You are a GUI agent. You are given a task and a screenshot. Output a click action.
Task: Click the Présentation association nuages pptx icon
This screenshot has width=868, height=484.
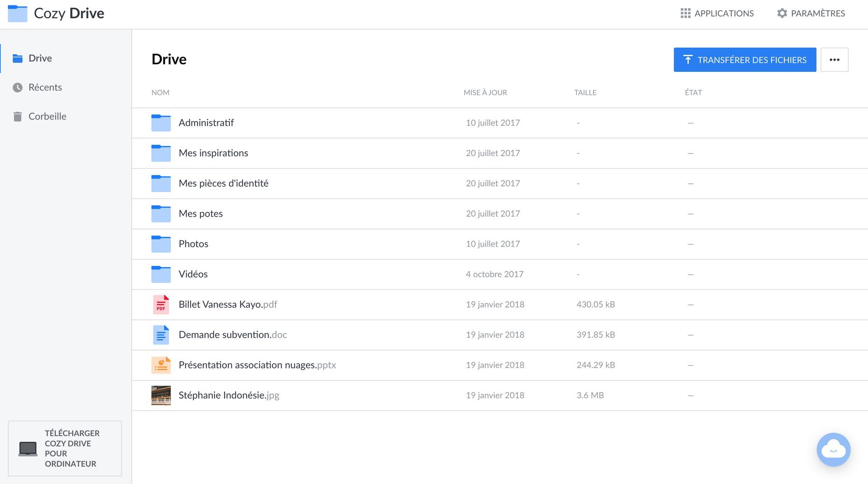coord(161,365)
